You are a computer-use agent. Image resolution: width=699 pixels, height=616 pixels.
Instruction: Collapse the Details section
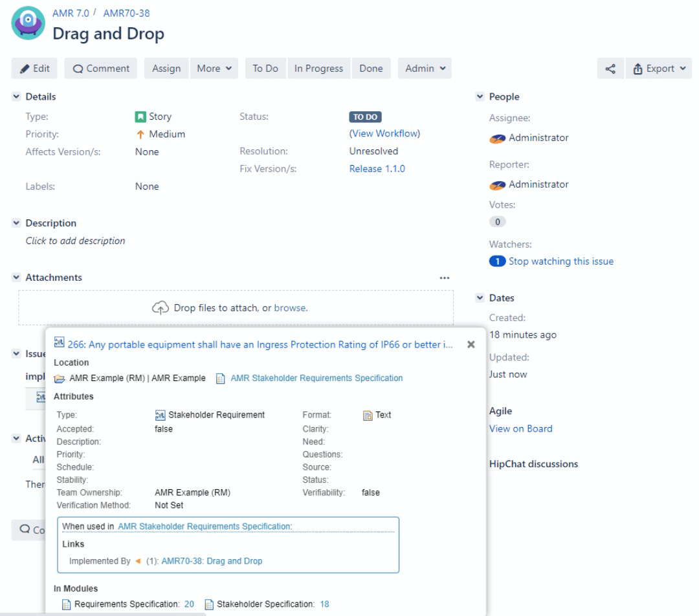[x=15, y=96]
